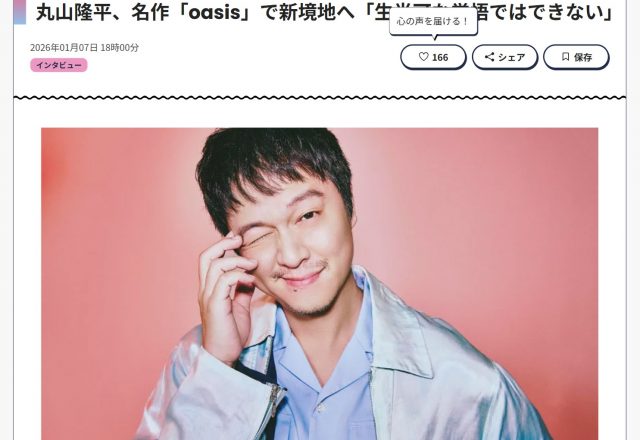This screenshot has width=640, height=440.
Task: Click the share icon beside シェア
Action: (x=489, y=57)
